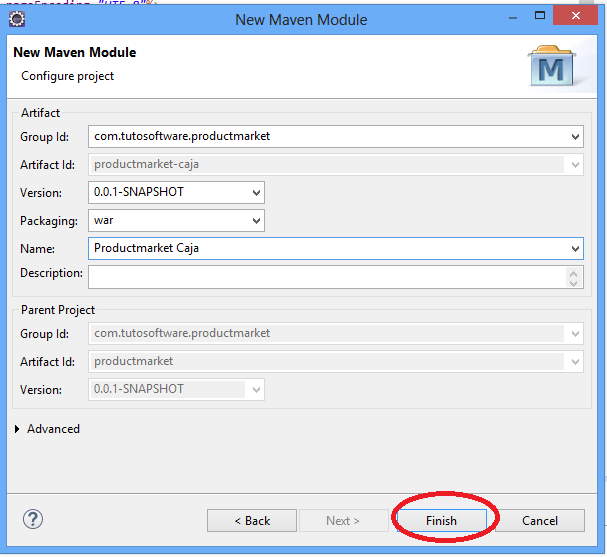Click into the Description text box
607x557 pixels.
click(x=327, y=277)
